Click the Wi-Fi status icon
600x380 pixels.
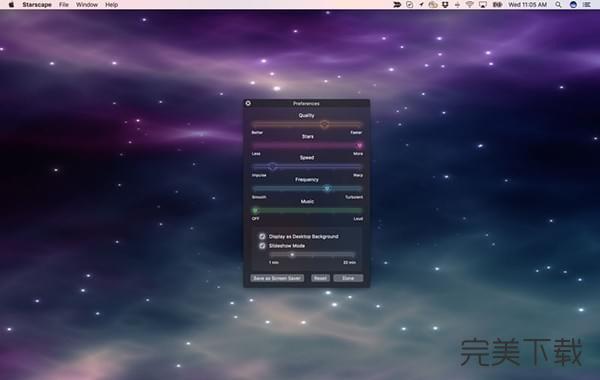tap(470, 5)
